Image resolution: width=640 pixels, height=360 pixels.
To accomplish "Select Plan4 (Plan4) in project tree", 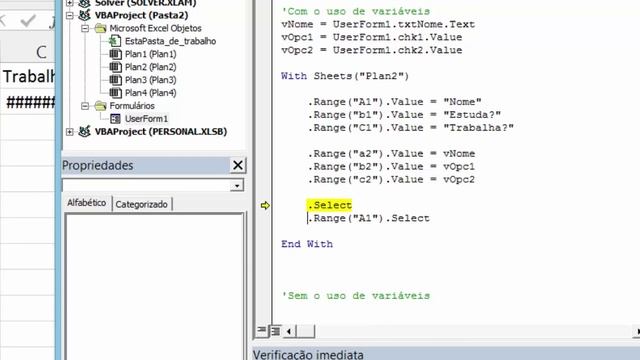I will [x=151, y=93].
